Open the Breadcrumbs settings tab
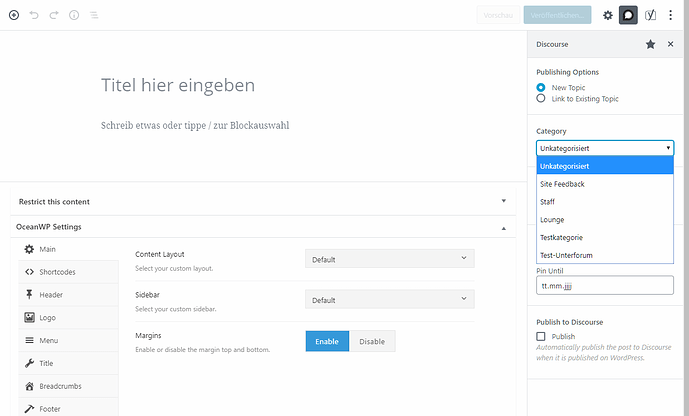Viewport: 689px width, 416px height. [x=69, y=386]
